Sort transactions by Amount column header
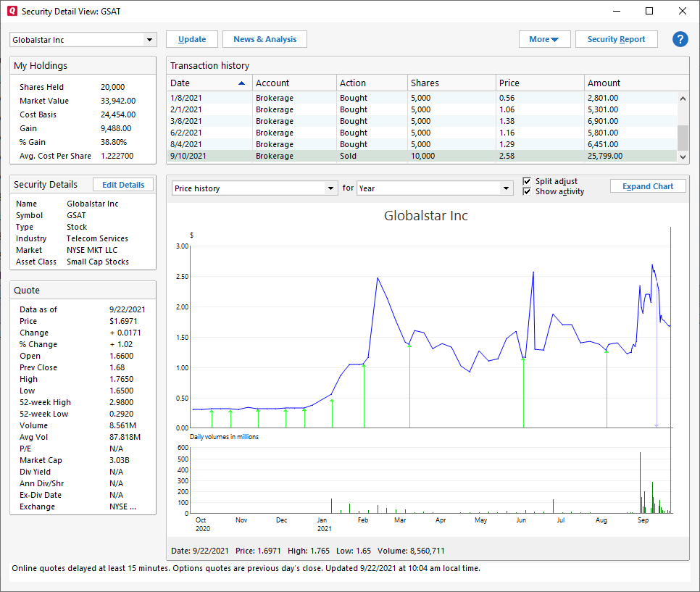Image resolution: width=700 pixels, height=592 pixels. 630,83
